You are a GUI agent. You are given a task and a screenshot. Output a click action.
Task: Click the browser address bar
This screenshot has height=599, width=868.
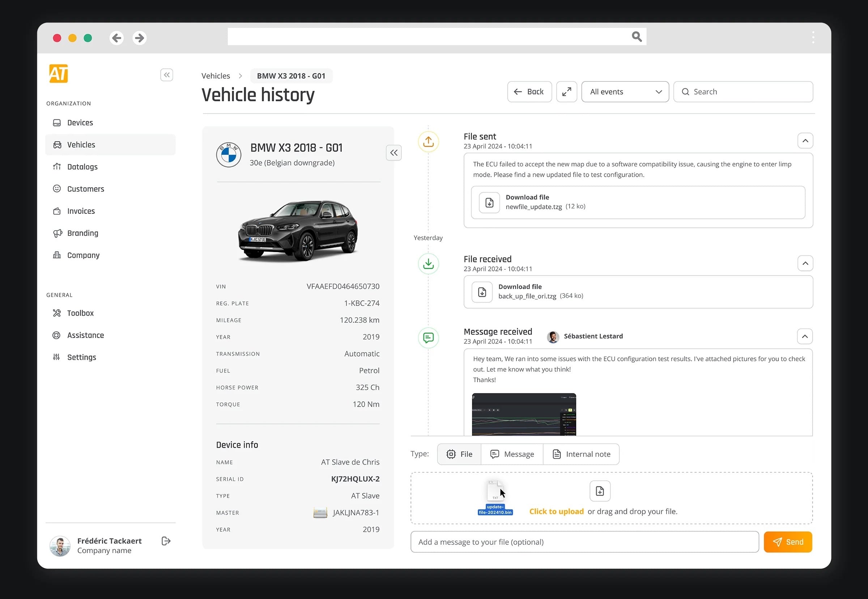coord(437,37)
